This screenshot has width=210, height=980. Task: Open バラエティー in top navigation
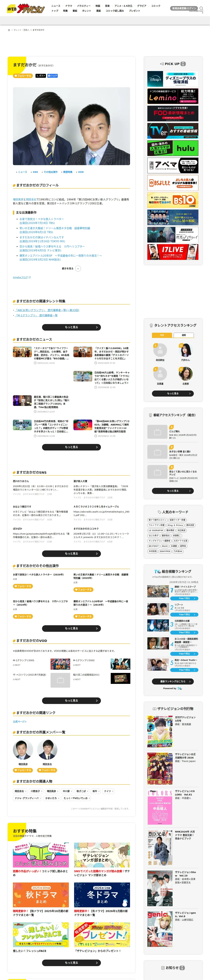[84, 6]
